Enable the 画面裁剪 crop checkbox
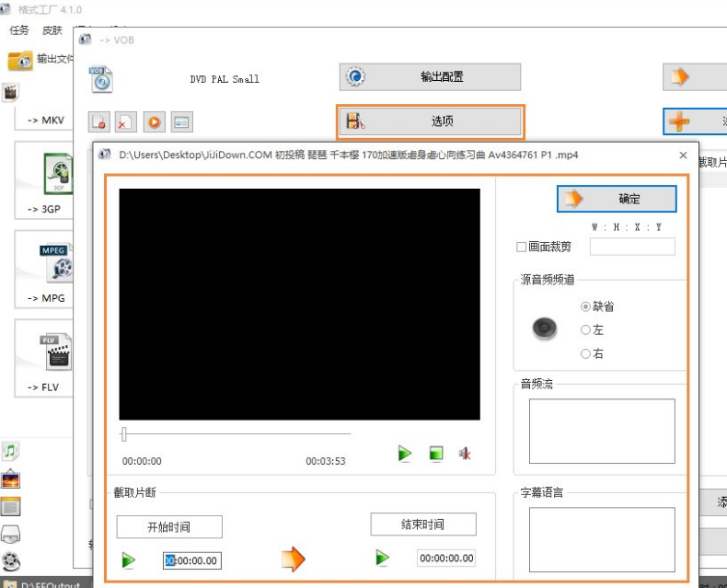The height and width of the screenshot is (588, 727). [x=521, y=247]
